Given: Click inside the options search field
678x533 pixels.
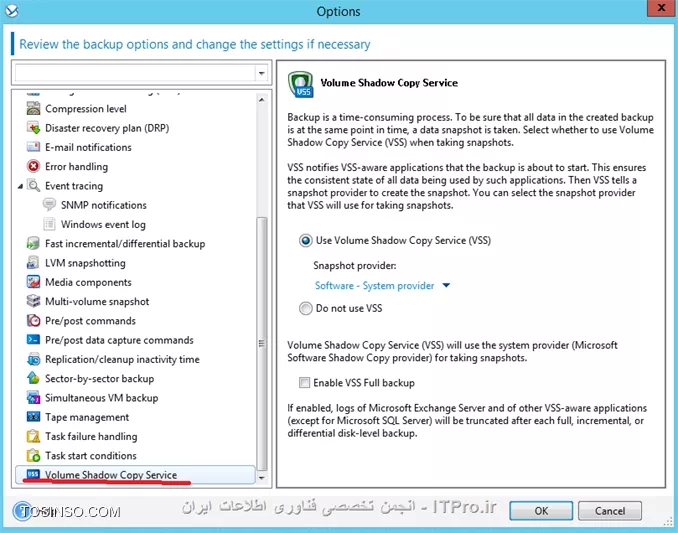Looking at the screenshot, I should [135, 73].
